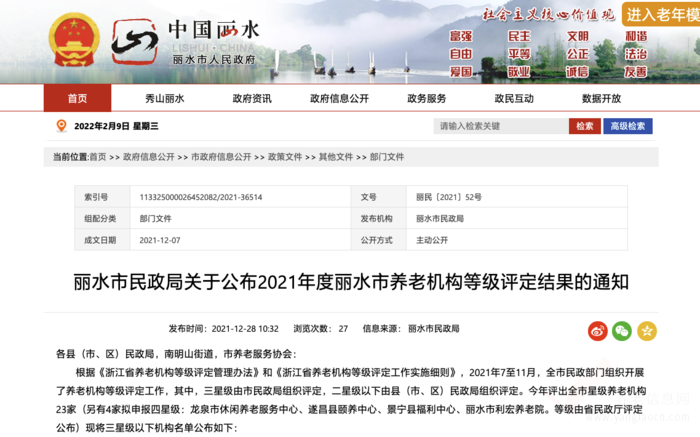Viewport: 700px width, 437px height.
Task: Click 政策文件 breadcrumb link
Action: pyautogui.click(x=284, y=157)
